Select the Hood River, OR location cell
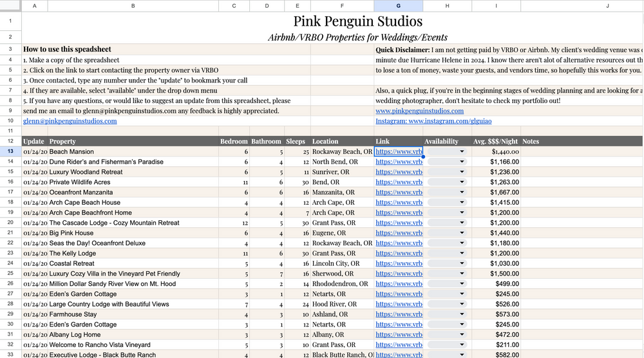 (x=342, y=304)
